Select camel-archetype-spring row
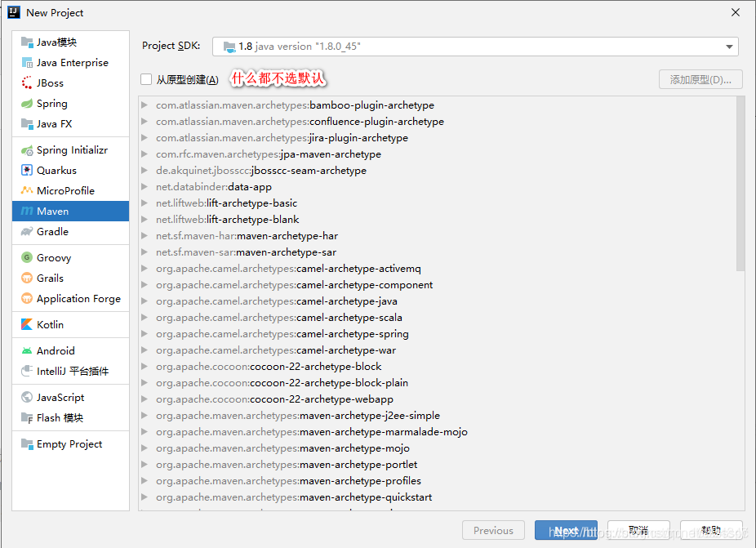The width and height of the screenshot is (756, 548). pos(438,334)
